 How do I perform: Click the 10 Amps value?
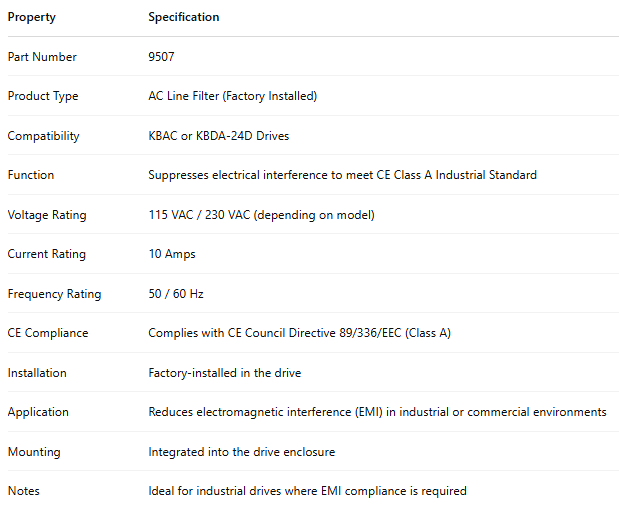[172, 254]
